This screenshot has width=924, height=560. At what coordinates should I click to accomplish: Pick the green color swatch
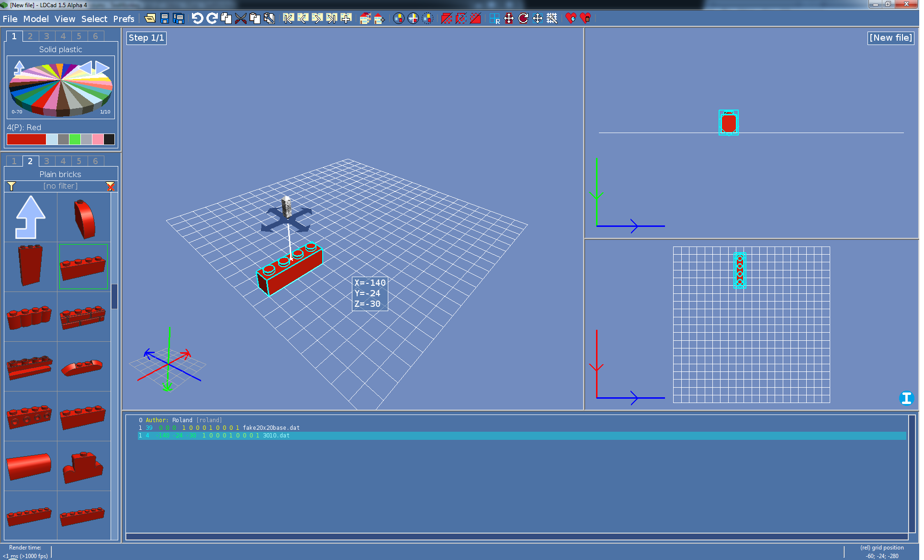(75, 139)
